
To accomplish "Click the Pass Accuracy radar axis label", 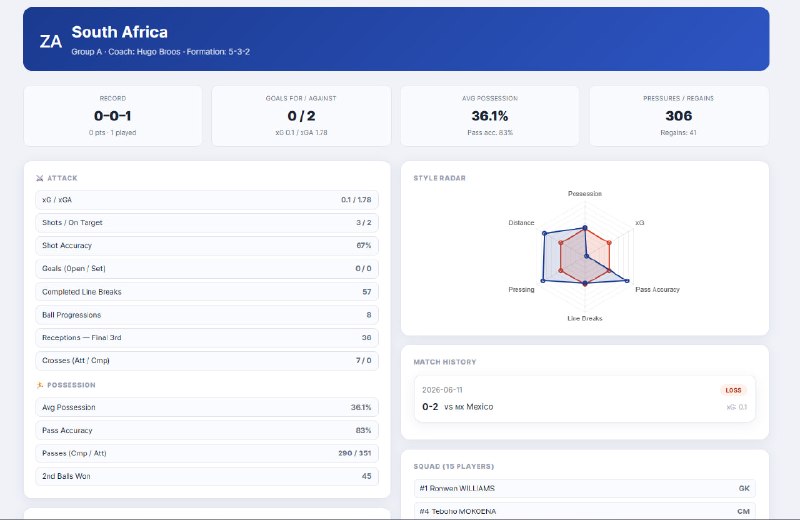I will (657, 289).
